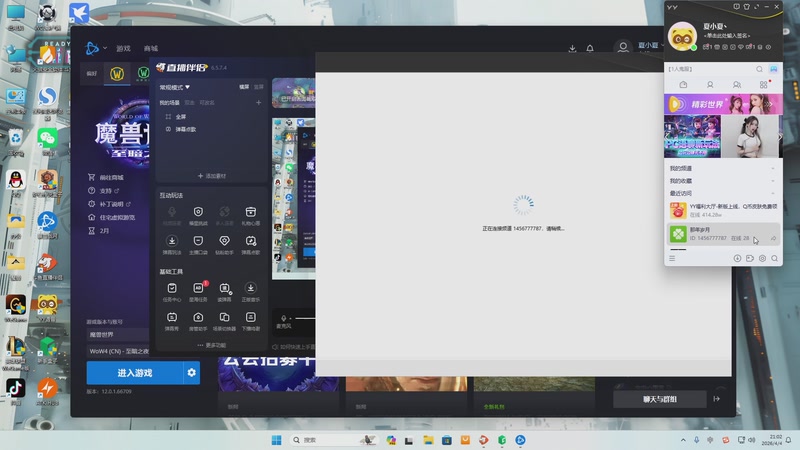Click the 精彩世界 banner
Screen dimensions: 800x450
723,104
